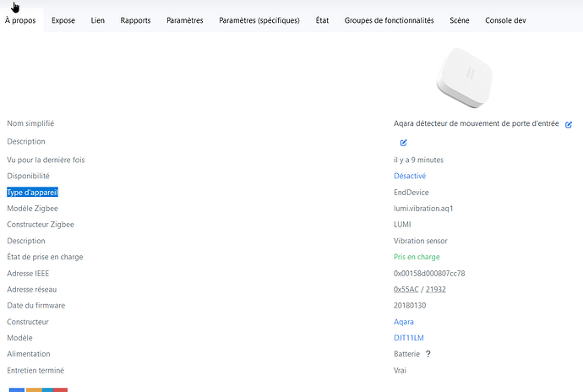Open the DJT11LM model link
Screen dimensions: 583x392
click(x=409, y=338)
